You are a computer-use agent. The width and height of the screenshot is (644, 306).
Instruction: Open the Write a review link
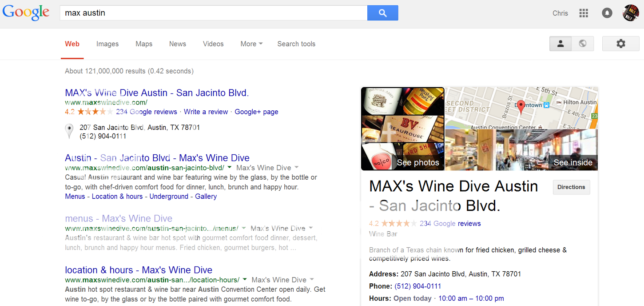point(206,112)
